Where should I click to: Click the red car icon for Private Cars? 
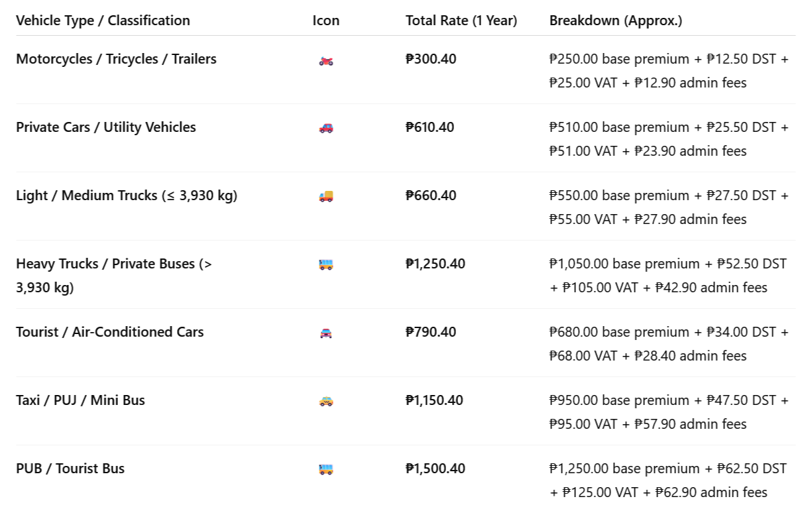click(325, 128)
